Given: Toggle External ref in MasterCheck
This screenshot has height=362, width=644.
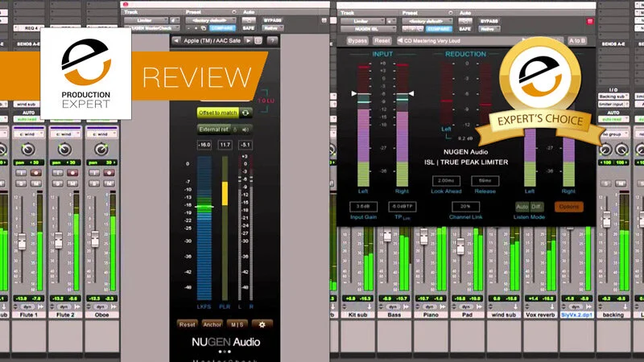Looking at the screenshot, I should (214, 130).
